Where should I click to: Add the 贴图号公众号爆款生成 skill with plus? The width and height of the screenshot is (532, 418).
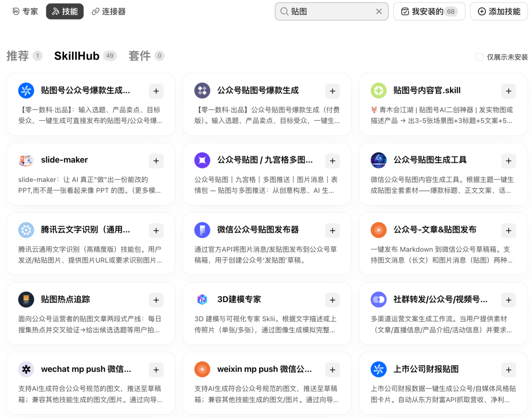(x=156, y=91)
